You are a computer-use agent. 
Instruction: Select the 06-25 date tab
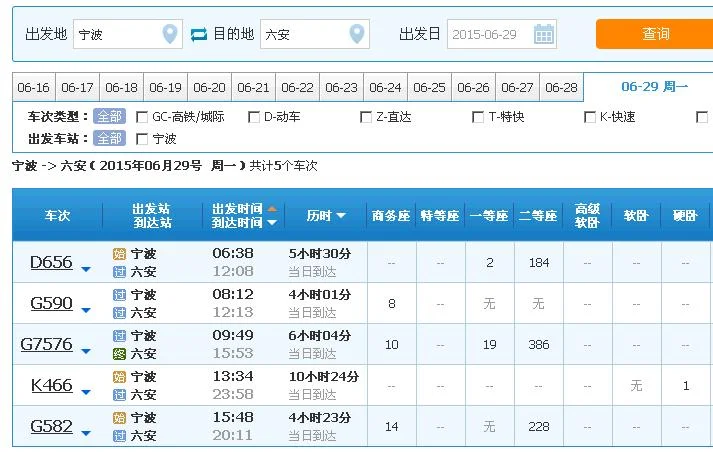tap(429, 87)
